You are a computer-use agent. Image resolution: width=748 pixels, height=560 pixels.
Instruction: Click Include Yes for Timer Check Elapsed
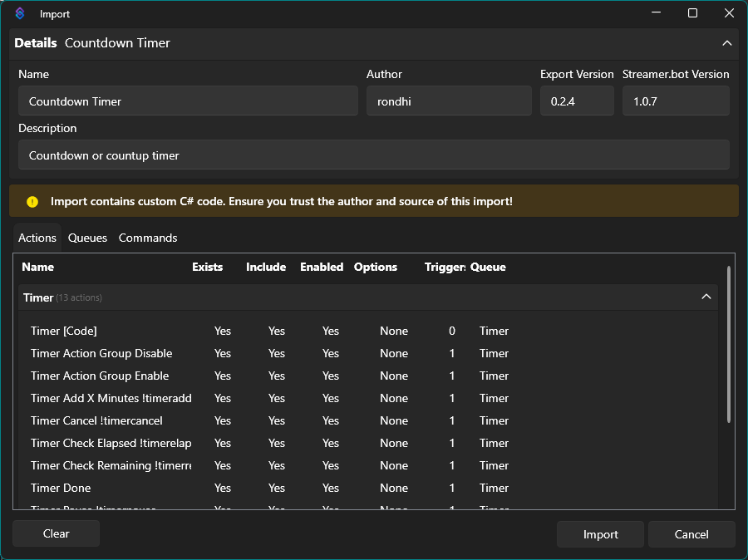coord(276,443)
